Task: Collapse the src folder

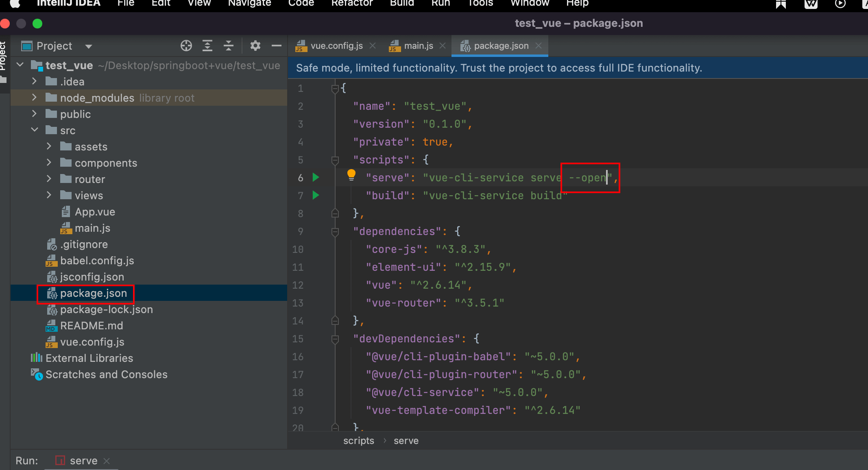Action: [34, 130]
